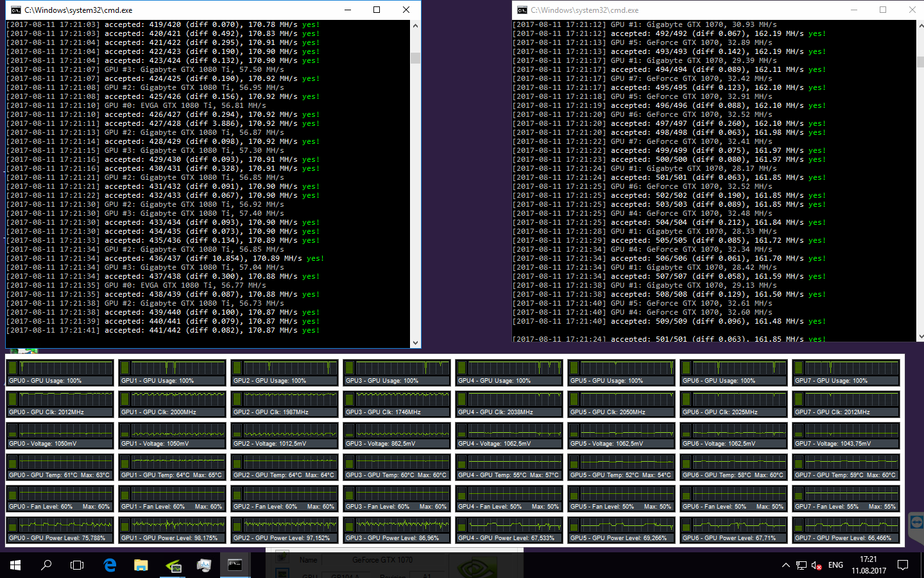This screenshot has height=578, width=924.
Task: Click the 'GPU0 - Voltage: 1050mV' label
Action: (x=43, y=444)
